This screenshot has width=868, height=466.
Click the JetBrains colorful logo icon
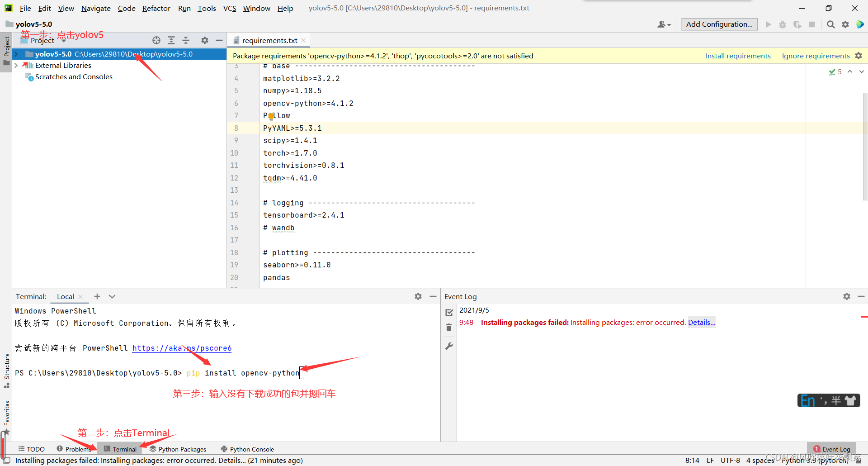click(860, 24)
